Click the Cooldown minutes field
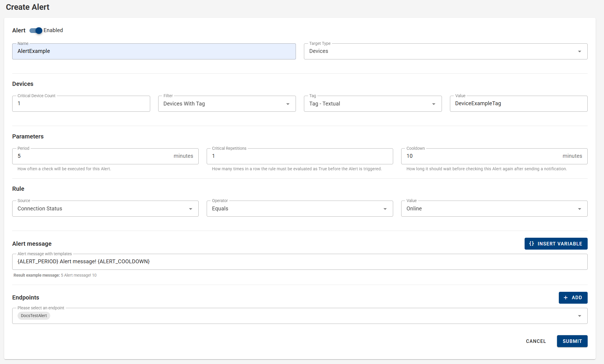Image resolution: width=604 pixels, height=364 pixels. (482, 156)
